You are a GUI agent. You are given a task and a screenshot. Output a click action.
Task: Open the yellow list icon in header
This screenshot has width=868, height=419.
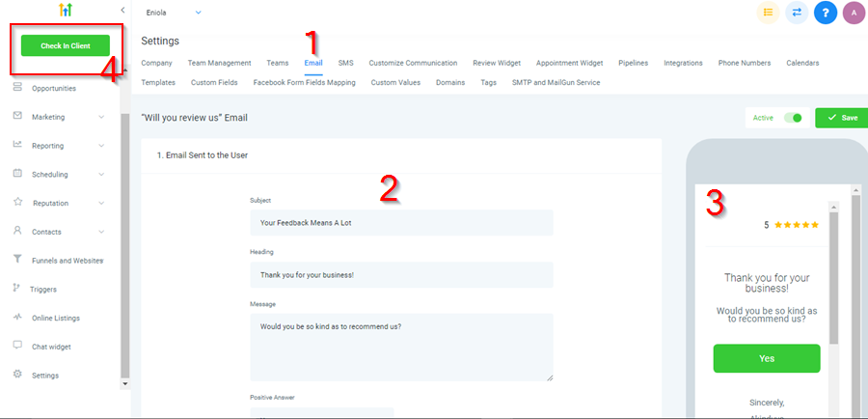[x=768, y=13]
